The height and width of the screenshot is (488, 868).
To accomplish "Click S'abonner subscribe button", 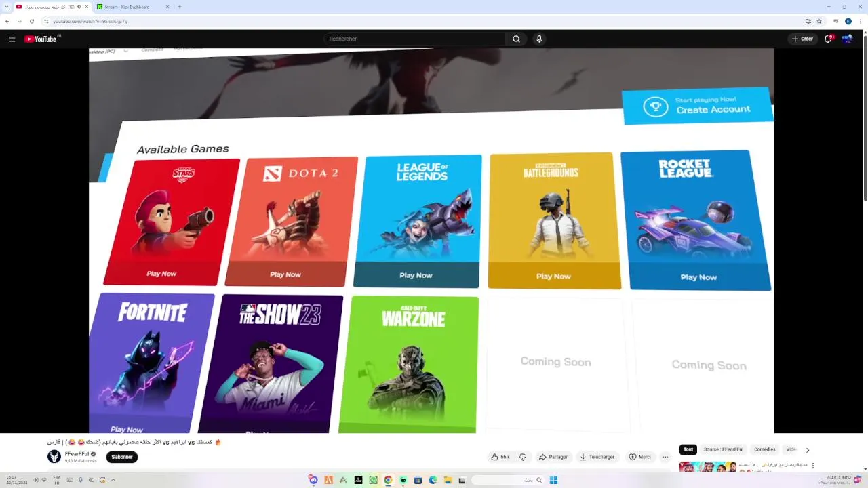I will pyautogui.click(x=122, y=457).
